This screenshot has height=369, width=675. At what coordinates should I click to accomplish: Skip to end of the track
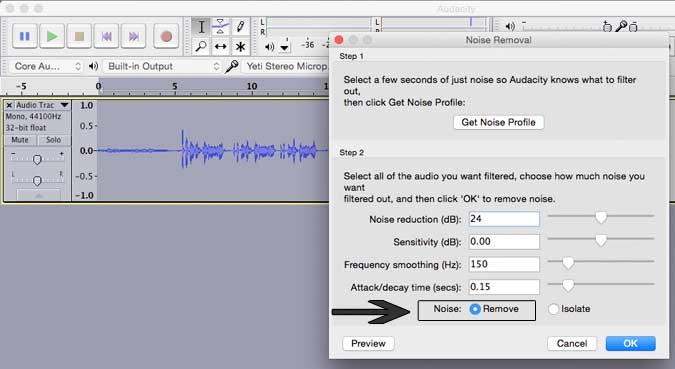[133, 36]
